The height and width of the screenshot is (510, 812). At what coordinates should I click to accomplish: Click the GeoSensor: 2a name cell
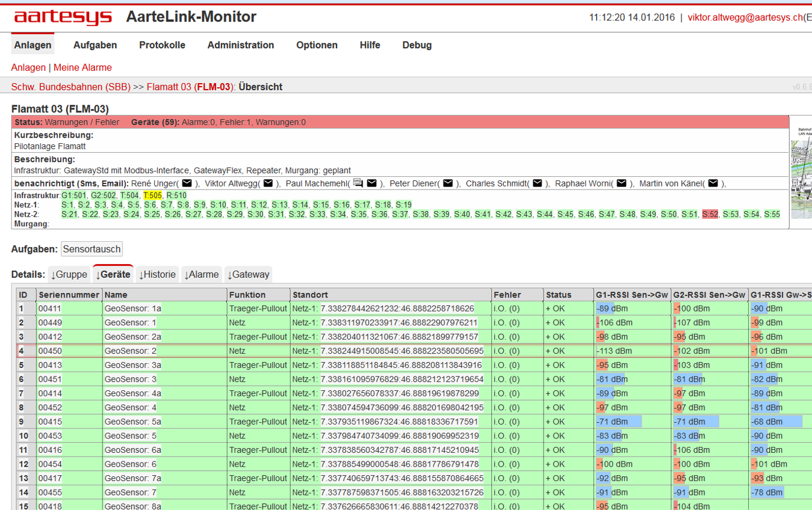click(165, 337)
